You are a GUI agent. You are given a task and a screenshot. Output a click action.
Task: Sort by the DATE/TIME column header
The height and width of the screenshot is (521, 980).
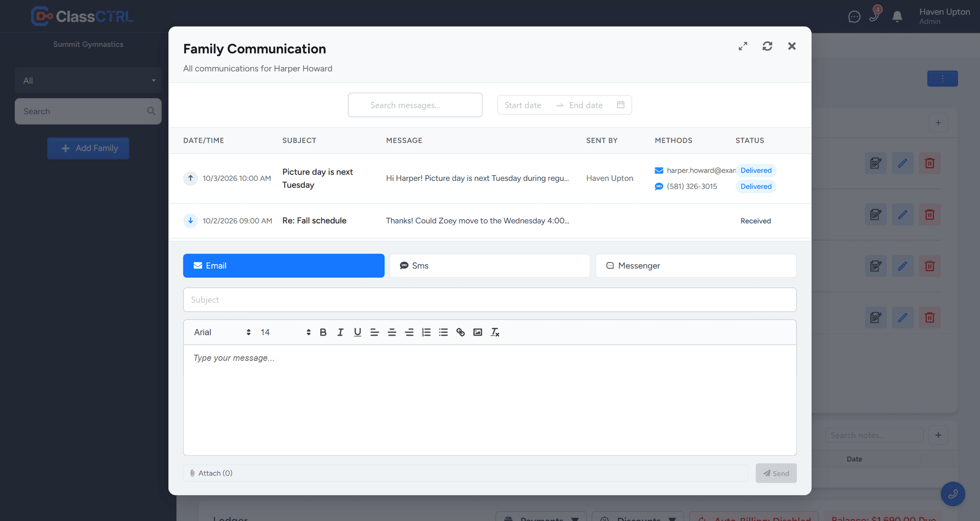click(203, 140)
